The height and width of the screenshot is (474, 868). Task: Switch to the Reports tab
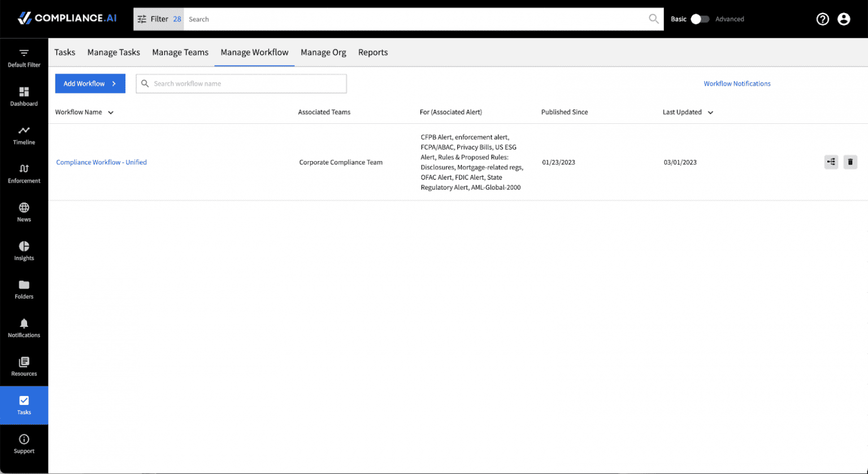click(x=373, y=52)
